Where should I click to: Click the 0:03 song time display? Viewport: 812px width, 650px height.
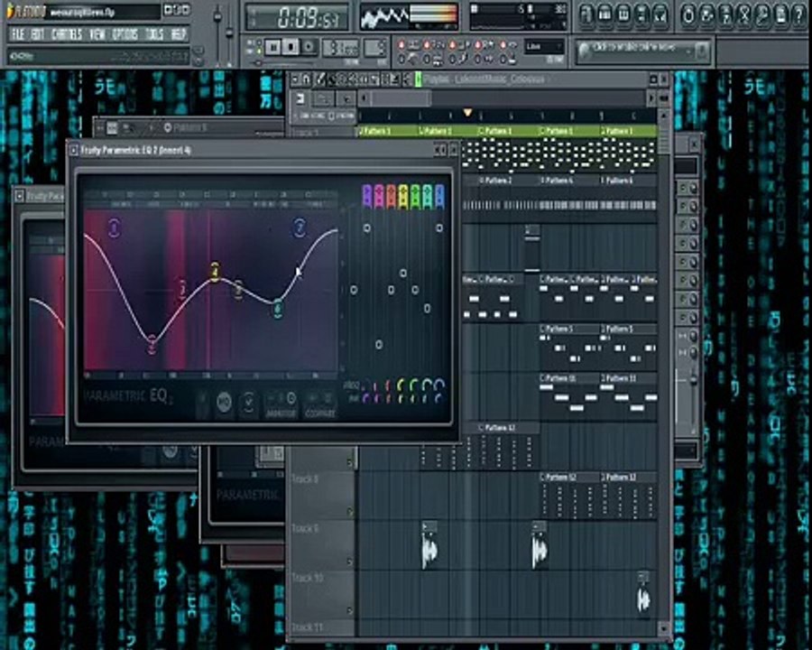point(297,17)
